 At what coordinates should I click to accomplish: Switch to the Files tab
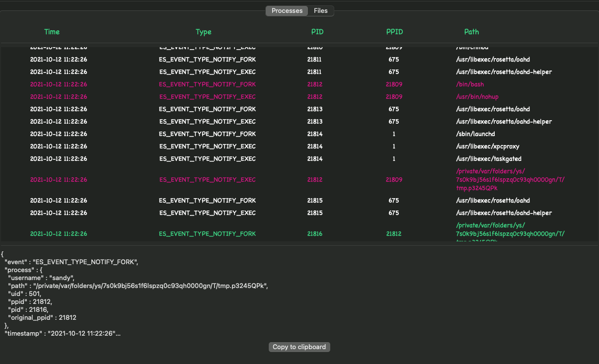[x=321, y=11]
